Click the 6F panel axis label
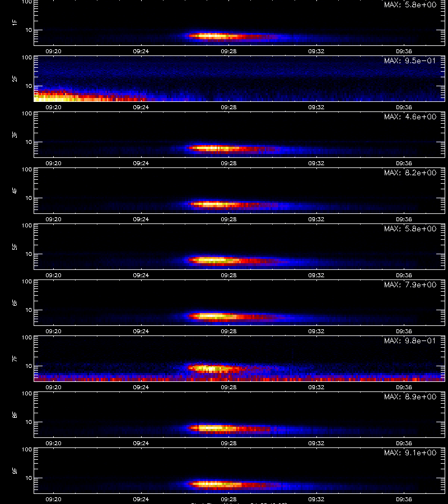The width and height of the screenshot is (448, 504). point(15,303)
